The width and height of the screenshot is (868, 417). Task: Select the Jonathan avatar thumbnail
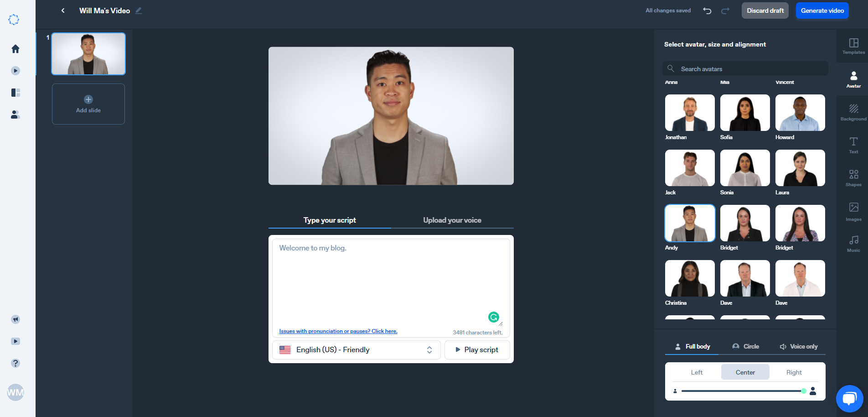[x=689, y=113]
